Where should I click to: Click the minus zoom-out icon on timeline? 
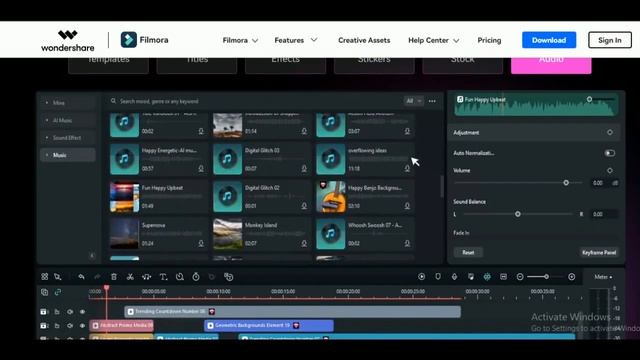(520, 277)
